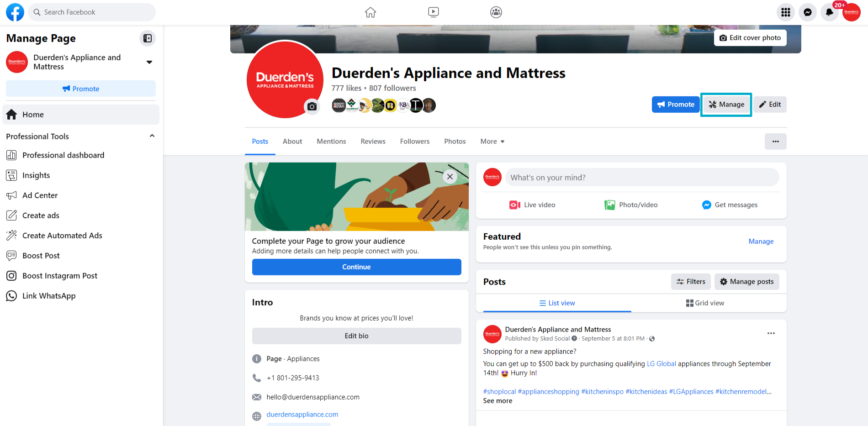Viewport: 868px width, 426px height.
Task: Switch to the Mentions tab
Action: click(331, 142)
